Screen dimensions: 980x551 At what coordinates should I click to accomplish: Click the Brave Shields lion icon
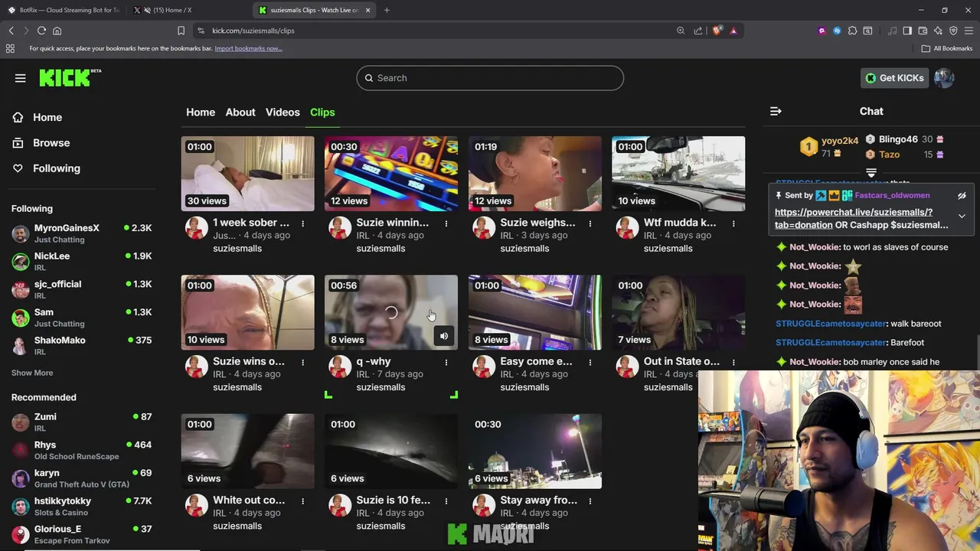click(x=717, y=31)
